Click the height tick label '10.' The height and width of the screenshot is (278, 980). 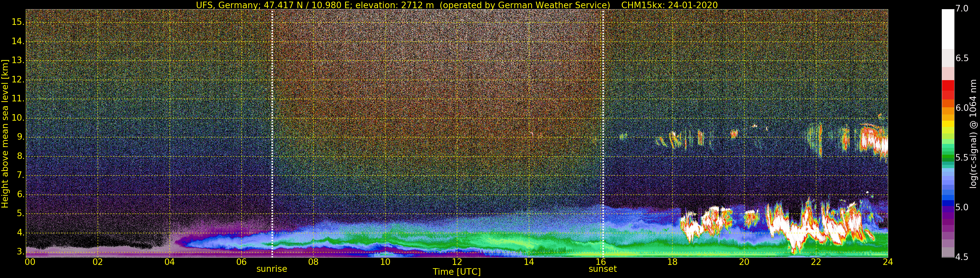(x=18, y=118)
